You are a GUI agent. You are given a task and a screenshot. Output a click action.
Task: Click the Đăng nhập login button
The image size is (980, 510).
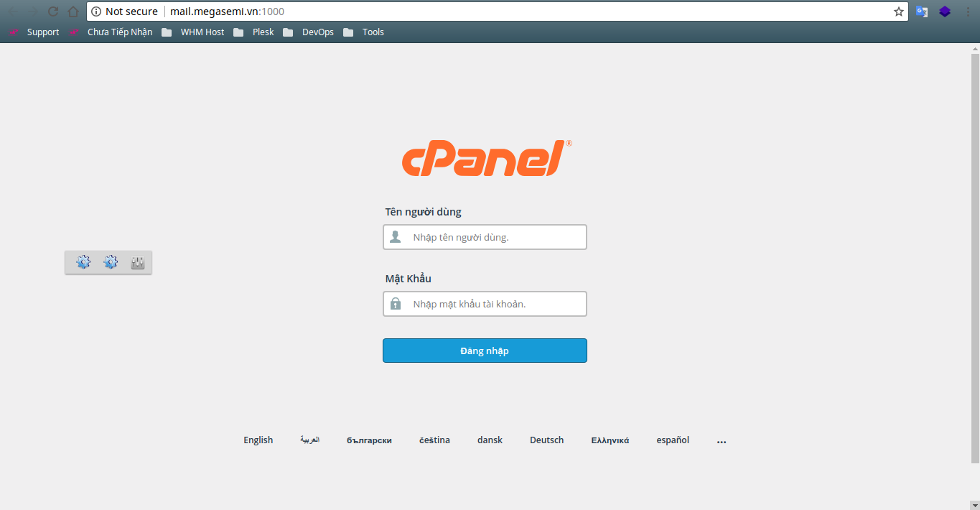(485, 351)
